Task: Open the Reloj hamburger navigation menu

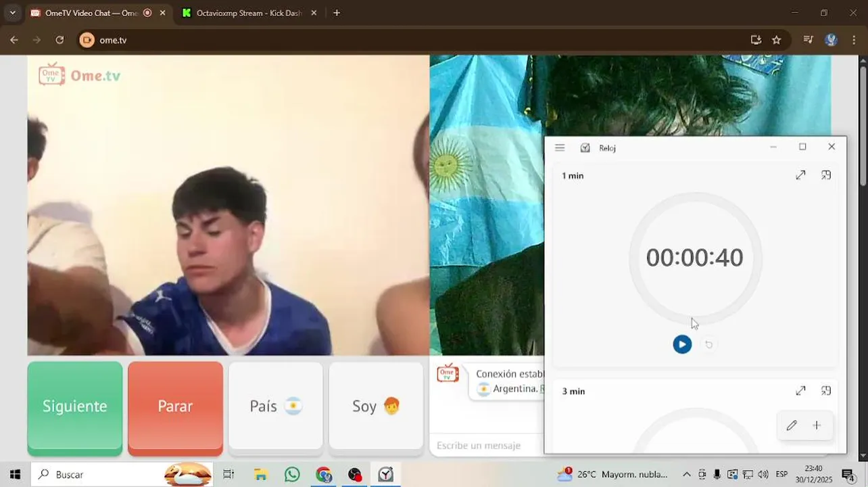Action: [560, 147]
